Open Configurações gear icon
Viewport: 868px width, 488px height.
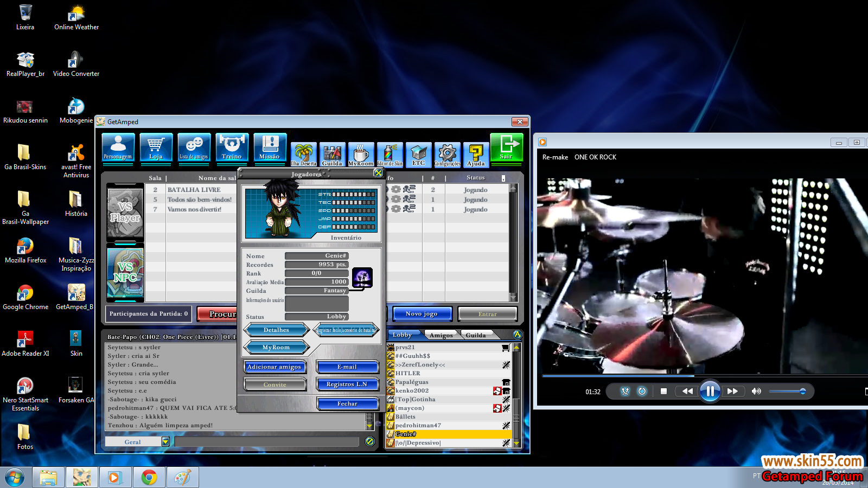tap(447, 155)
